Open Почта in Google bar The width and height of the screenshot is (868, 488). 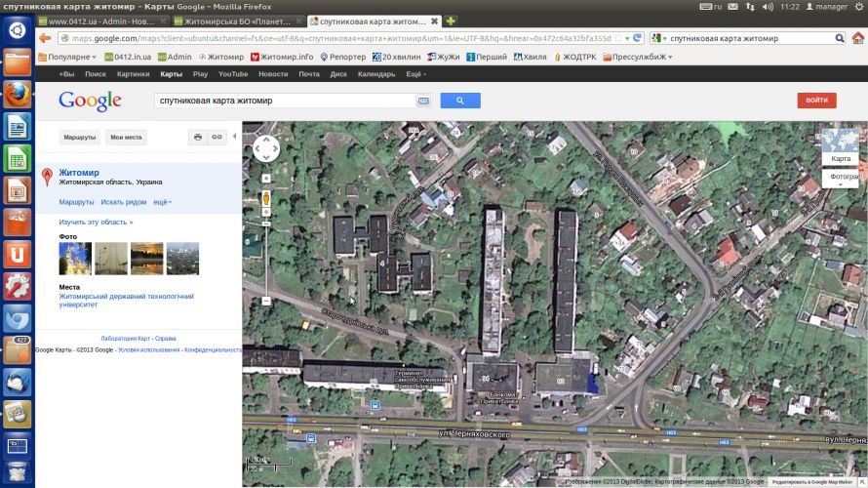309,73
